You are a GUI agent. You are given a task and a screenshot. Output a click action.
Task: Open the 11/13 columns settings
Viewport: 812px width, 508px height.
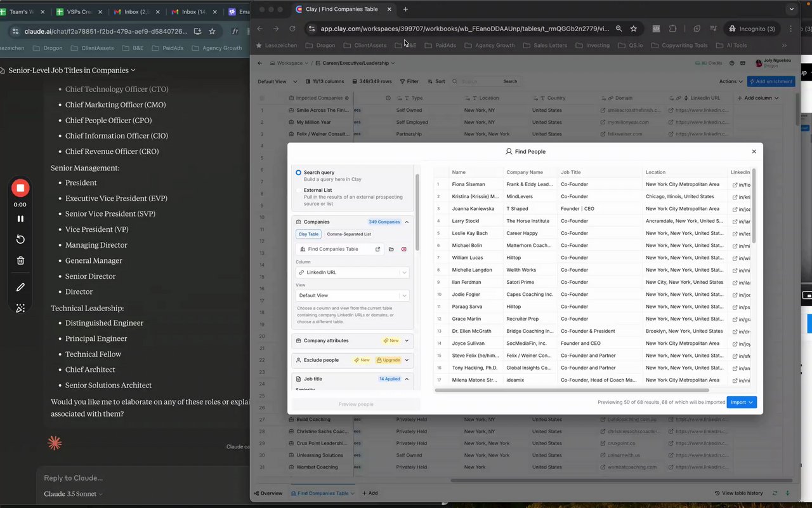click(324, 81)
